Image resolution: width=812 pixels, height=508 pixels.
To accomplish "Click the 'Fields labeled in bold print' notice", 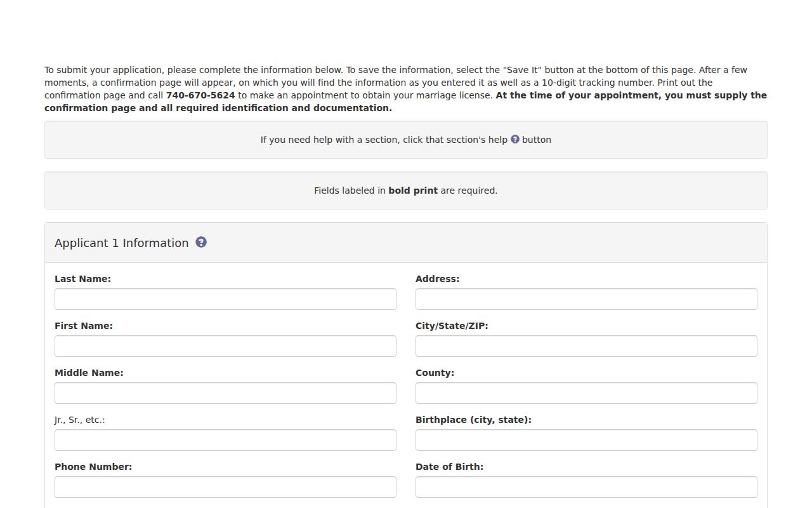I will point(406,190).
